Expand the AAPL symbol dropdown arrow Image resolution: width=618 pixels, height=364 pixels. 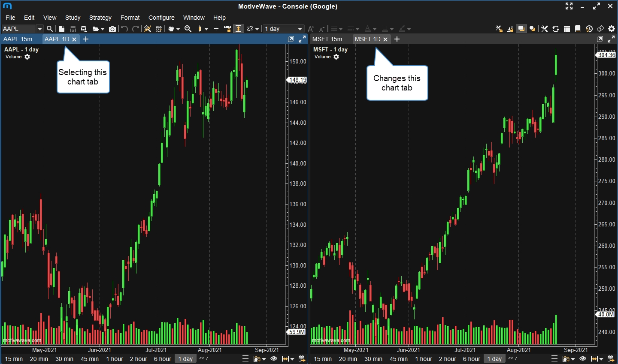(x=40, y=29)
